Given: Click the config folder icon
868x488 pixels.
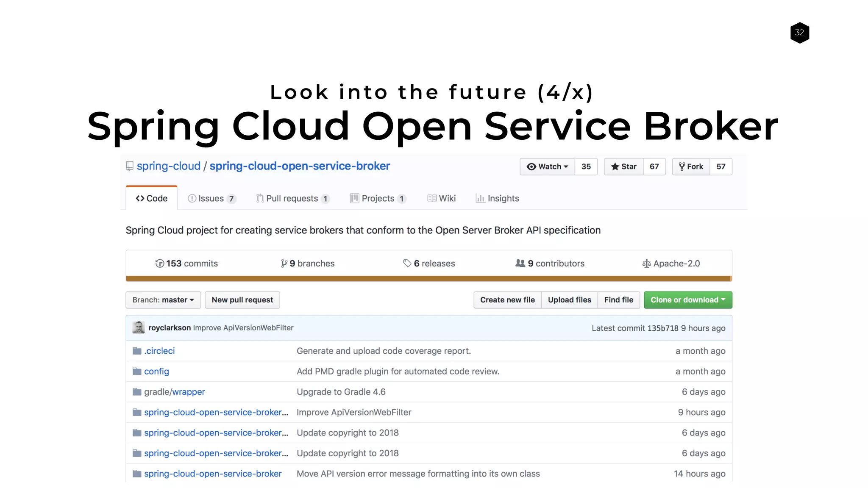Looking at the screenshot, I should tap(137, 371).
